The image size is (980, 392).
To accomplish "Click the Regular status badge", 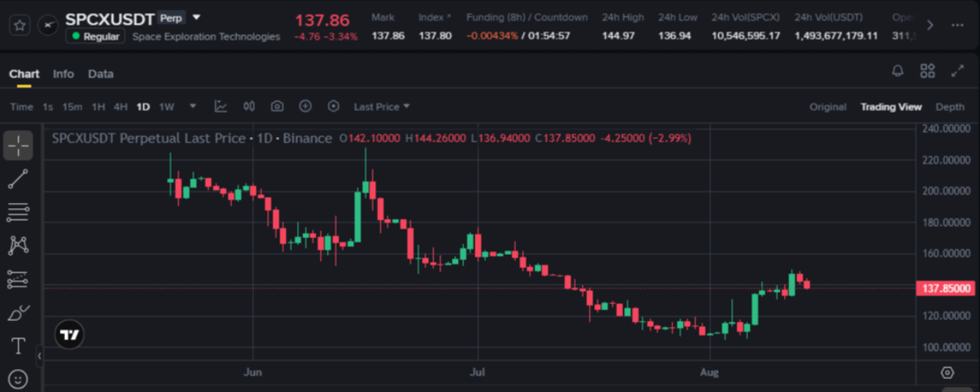I will 96,36.
